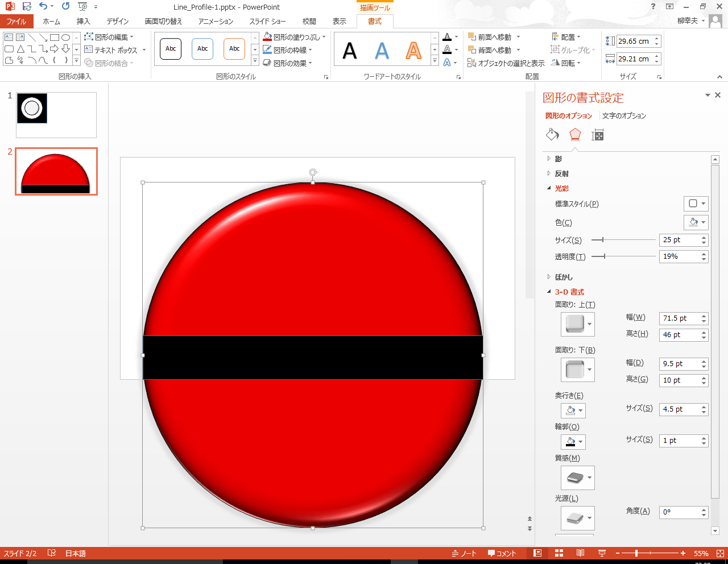The image size is (728, 564).
Task: Open the Size & Properties tab icon
Action: [x=597, y=135]
